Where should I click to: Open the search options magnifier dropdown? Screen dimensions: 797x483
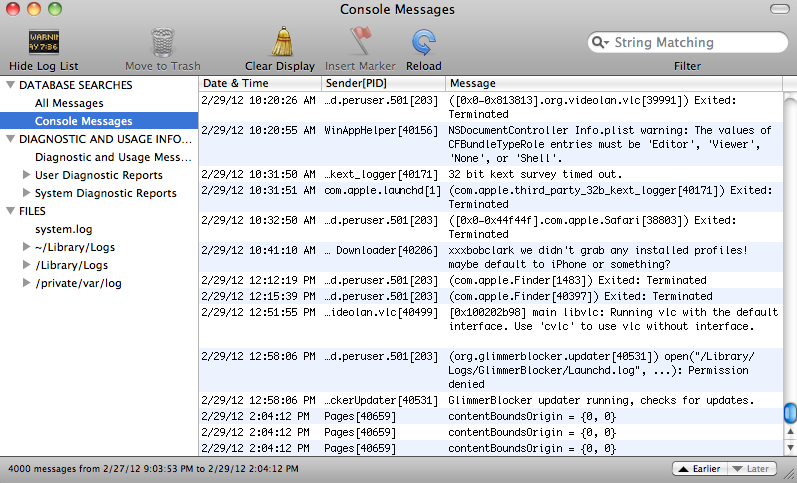(600, 42)
